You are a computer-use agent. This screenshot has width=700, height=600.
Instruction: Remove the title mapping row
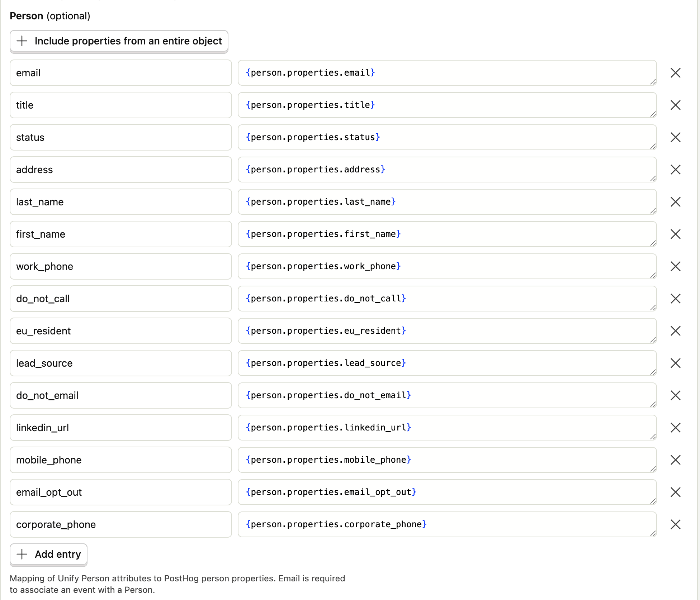pos(676,105)
